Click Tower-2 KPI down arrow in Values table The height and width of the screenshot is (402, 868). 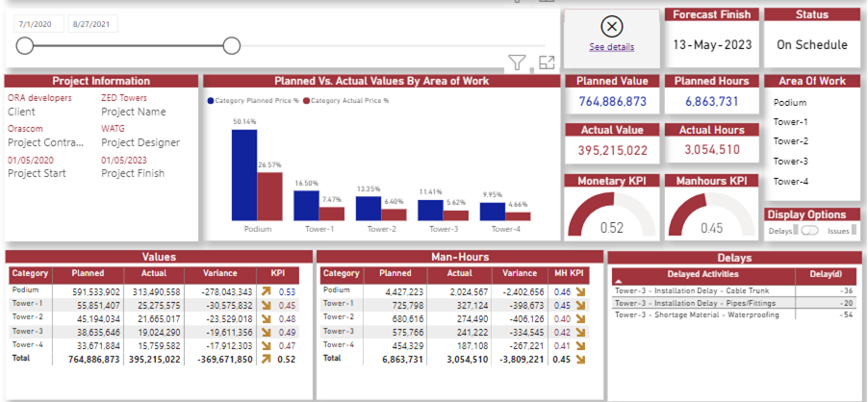[267, 318]
